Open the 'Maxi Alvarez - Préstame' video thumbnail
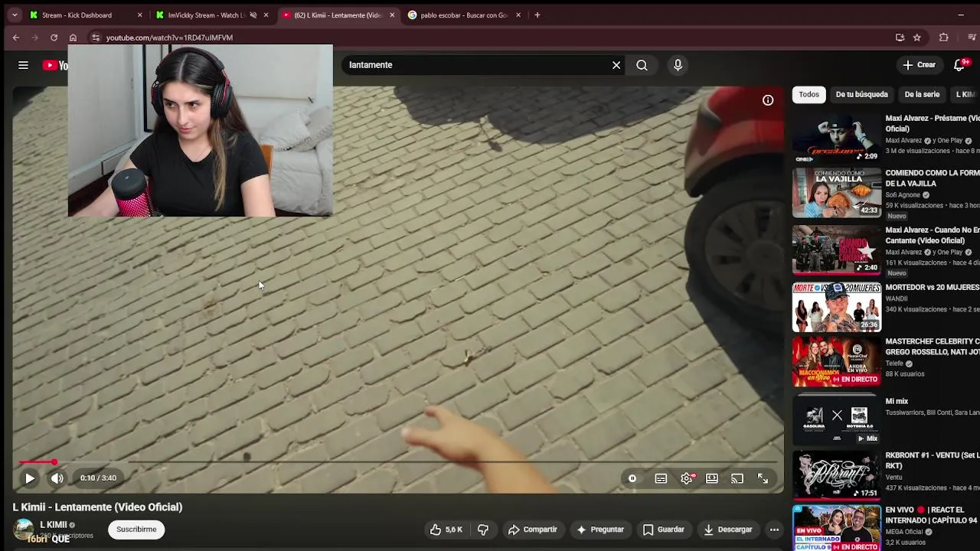980x551 pixels. pos(837,138)
